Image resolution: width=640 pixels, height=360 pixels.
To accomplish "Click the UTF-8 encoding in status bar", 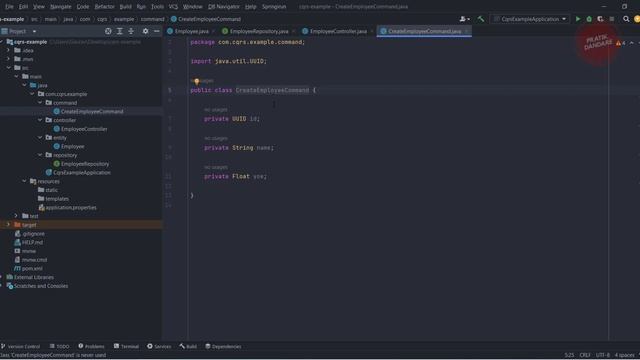I will coord(602,355).
